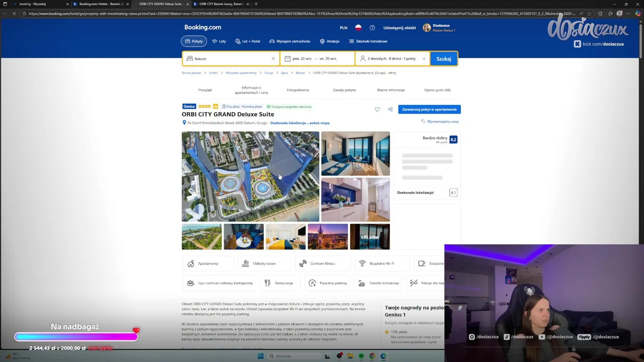
Task: Open Wszystkie apartamenty breadcrumb link
Action: click(241, 73)
